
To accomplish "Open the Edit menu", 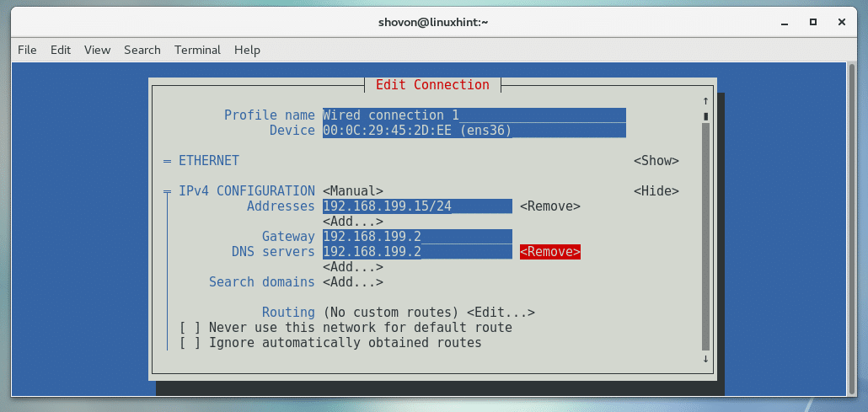I will click(61, 50).
